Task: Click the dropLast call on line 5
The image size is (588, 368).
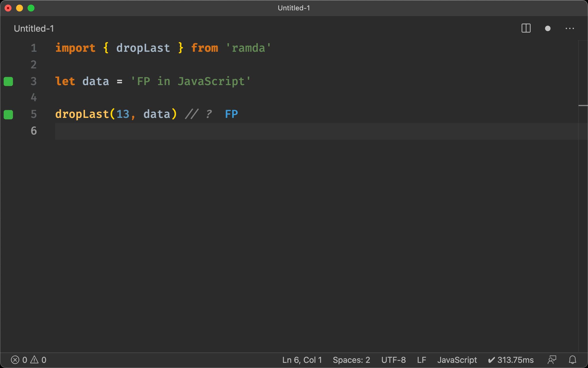Action: click(x=82, y=114)
